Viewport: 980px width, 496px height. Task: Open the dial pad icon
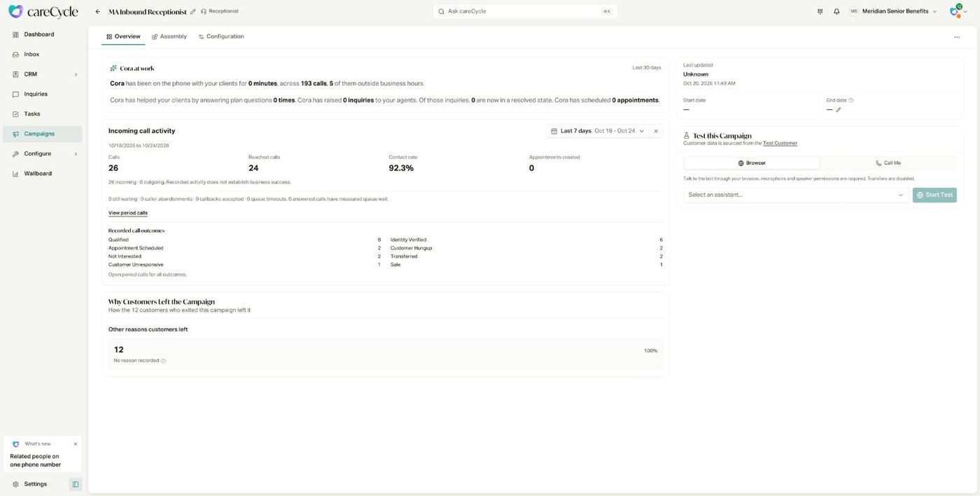tap(820, 11)
